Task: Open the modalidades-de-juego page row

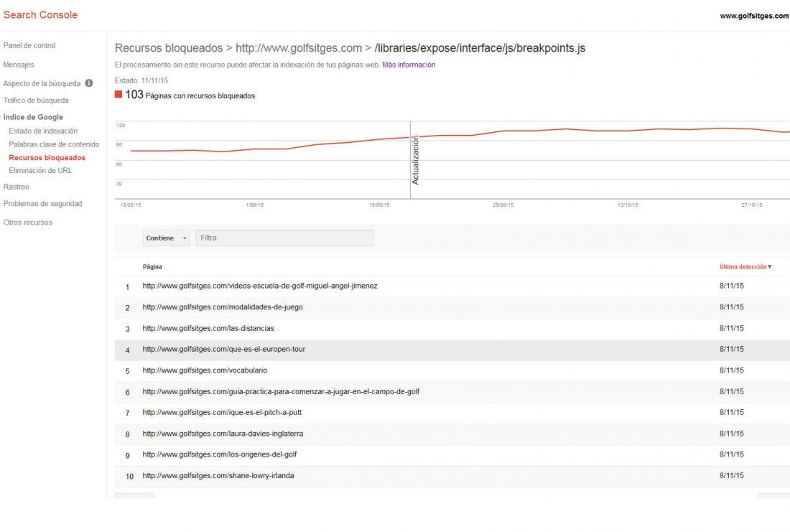Action: coord(452,307)
